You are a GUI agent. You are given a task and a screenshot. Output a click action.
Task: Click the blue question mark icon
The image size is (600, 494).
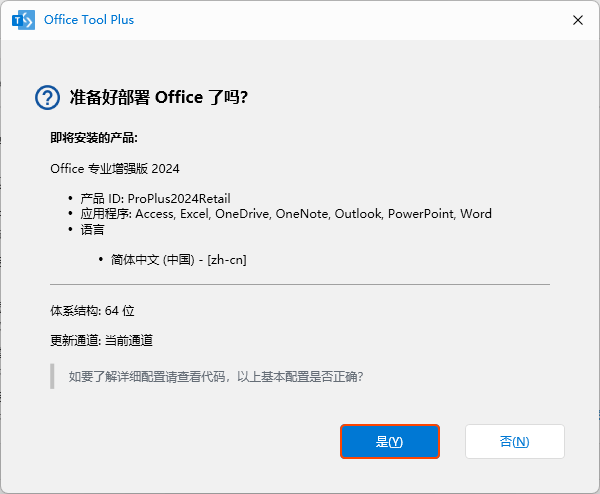[x=47, y=97]
